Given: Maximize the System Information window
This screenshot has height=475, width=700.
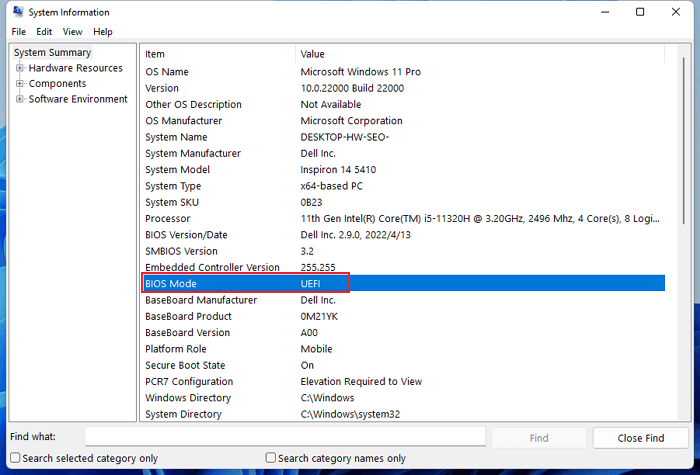Looking at the screenshot, I should [x=640, y=12].
